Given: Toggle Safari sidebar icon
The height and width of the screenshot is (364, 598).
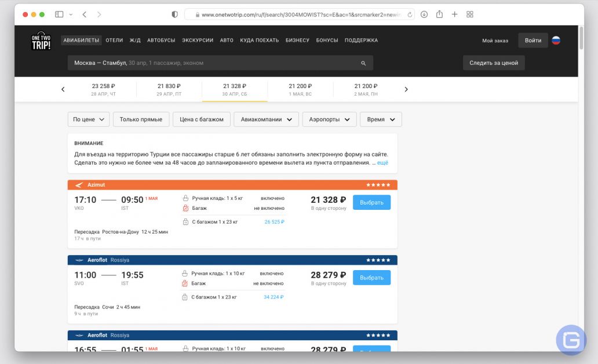Looking at the screenshot, I should tap(59, 14).
